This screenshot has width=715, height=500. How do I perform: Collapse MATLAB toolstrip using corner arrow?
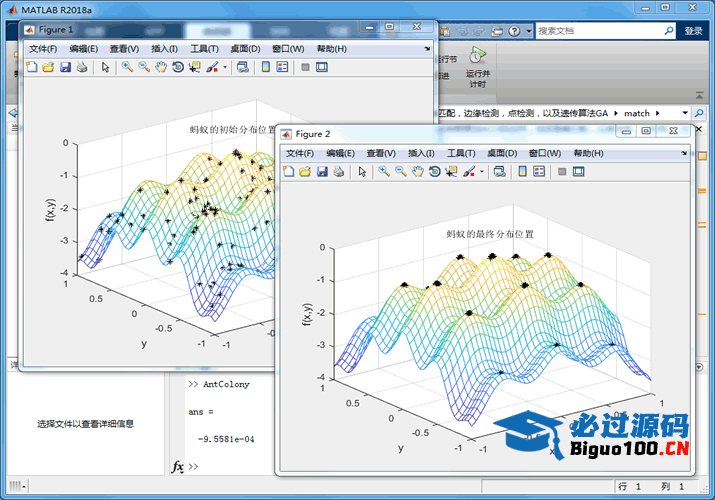(x=699, y=95)
